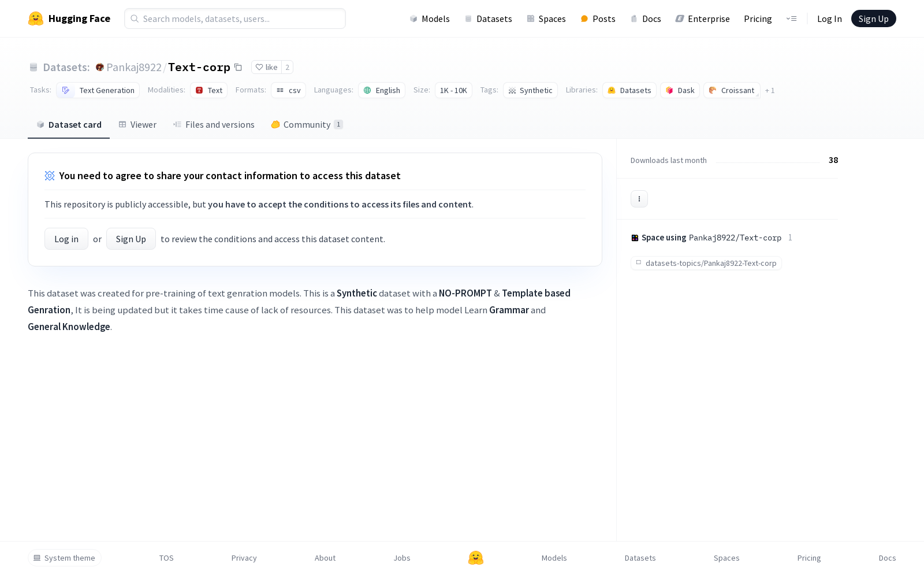This screenshot has height=578, width=924.
Task: Click the Croissant library tag
Action: point(732,90)
